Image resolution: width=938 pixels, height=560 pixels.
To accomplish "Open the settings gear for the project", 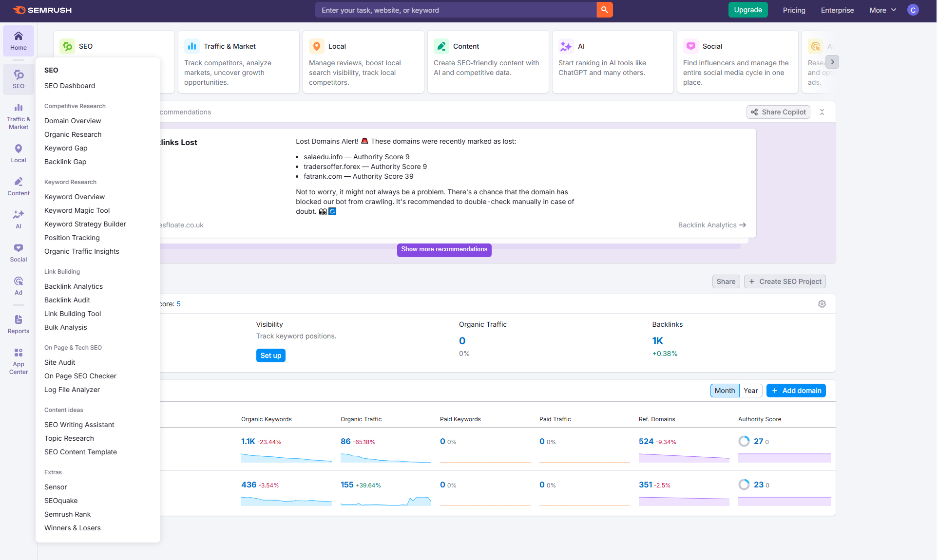I will pyautogui.click(x=822, y=304).
